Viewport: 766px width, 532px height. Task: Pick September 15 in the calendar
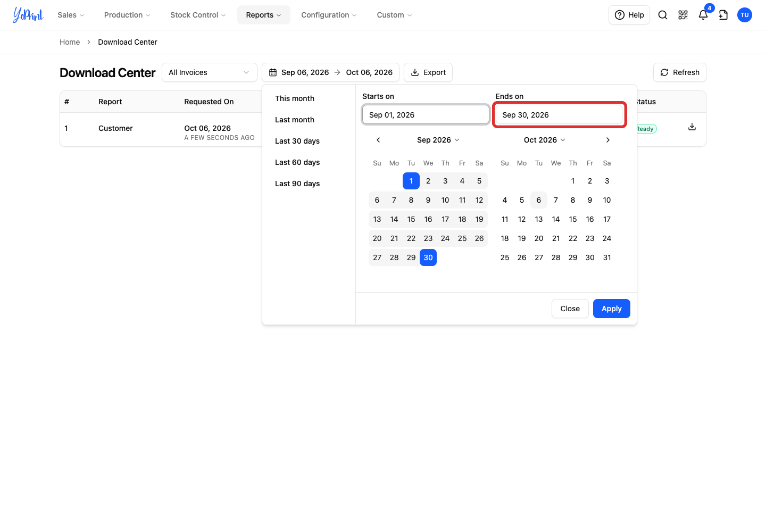click(411, 219)
